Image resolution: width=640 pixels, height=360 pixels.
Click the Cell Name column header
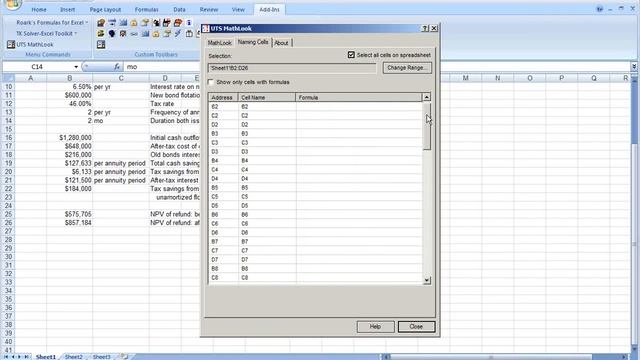267,98
